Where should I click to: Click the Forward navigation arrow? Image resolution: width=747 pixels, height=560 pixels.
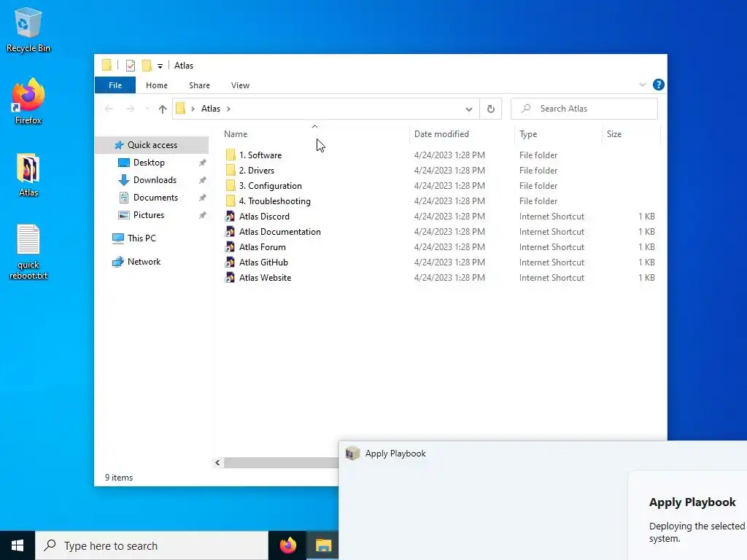(130, 109)
